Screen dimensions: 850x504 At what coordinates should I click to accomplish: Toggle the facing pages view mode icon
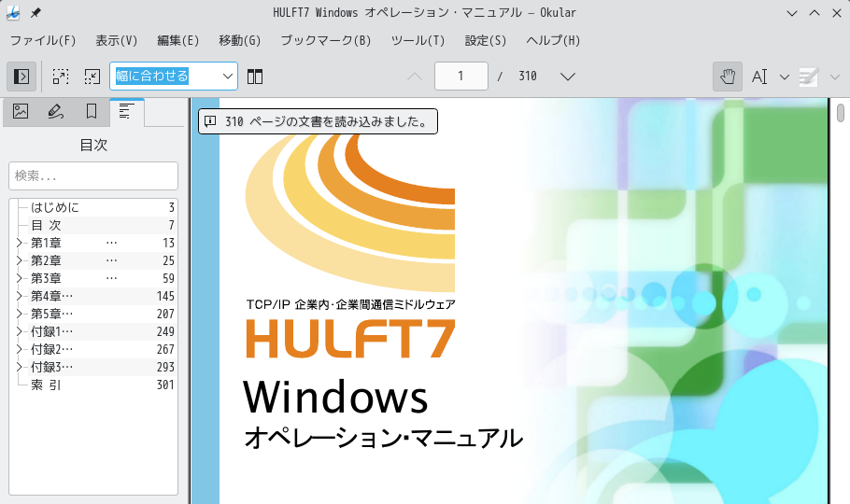tap(255, 77)
